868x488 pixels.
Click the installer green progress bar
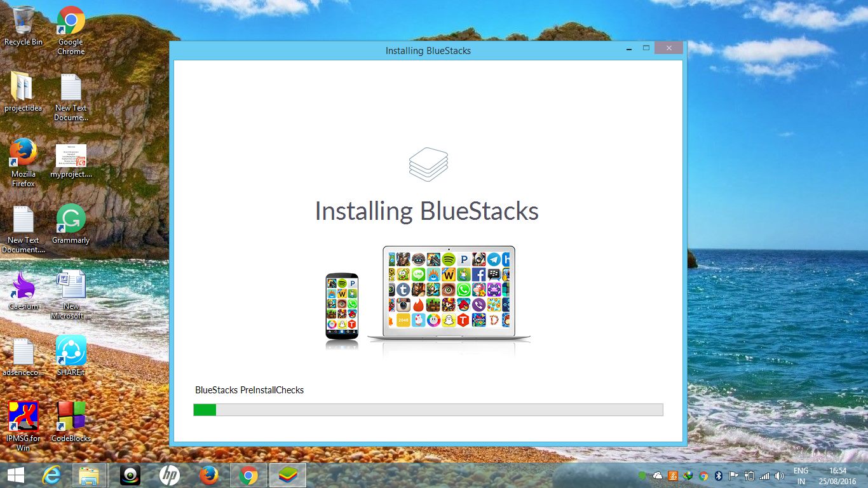click(428, 410)
